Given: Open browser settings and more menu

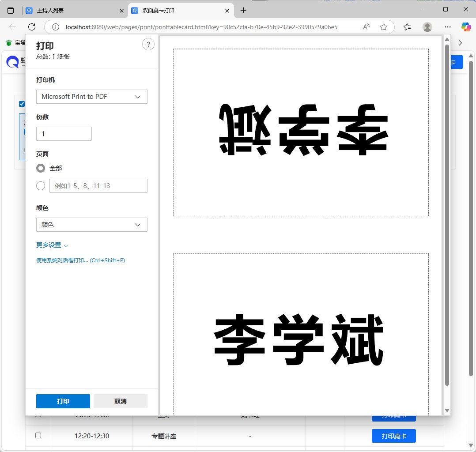Looking at the screenshot, I should click(447, 27).
